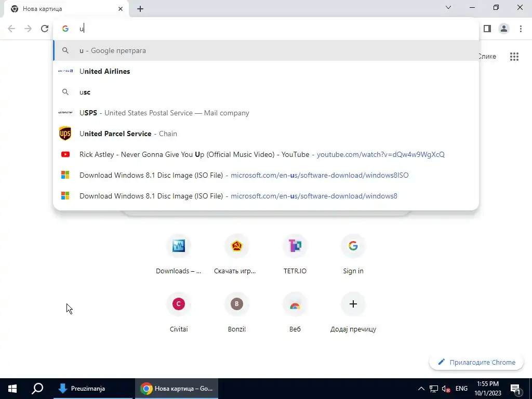Screen dimensions: 532x399
Task: Click network status tray icon
Action: click(x=434, y=389)
